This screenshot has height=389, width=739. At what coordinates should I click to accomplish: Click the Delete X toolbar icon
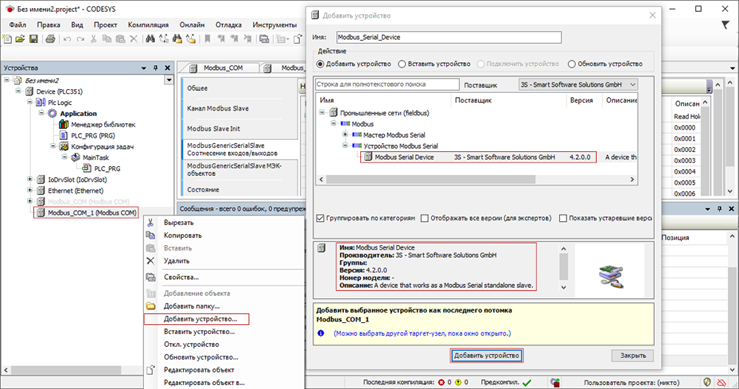(134, 39)
